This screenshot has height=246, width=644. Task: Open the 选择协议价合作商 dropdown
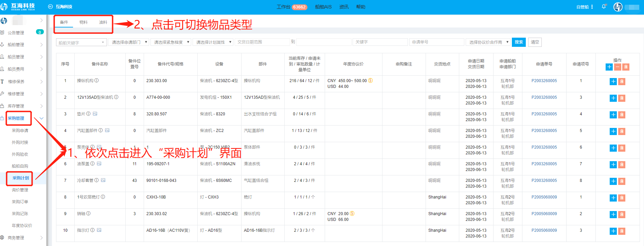pos(488,42)
